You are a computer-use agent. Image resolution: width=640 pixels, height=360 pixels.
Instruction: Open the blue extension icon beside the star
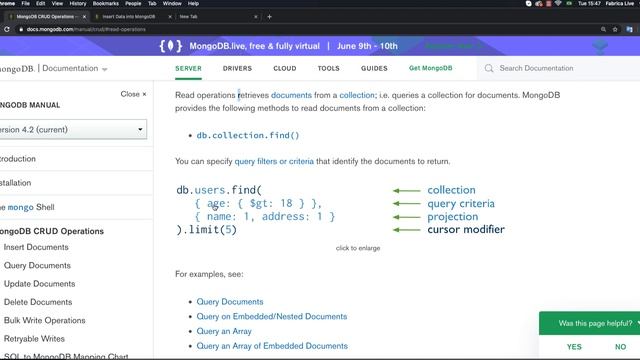click(x=629, y=29)
